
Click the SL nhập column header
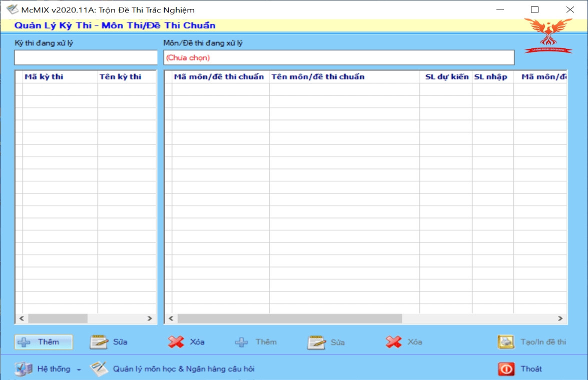(x=490, y=76)
